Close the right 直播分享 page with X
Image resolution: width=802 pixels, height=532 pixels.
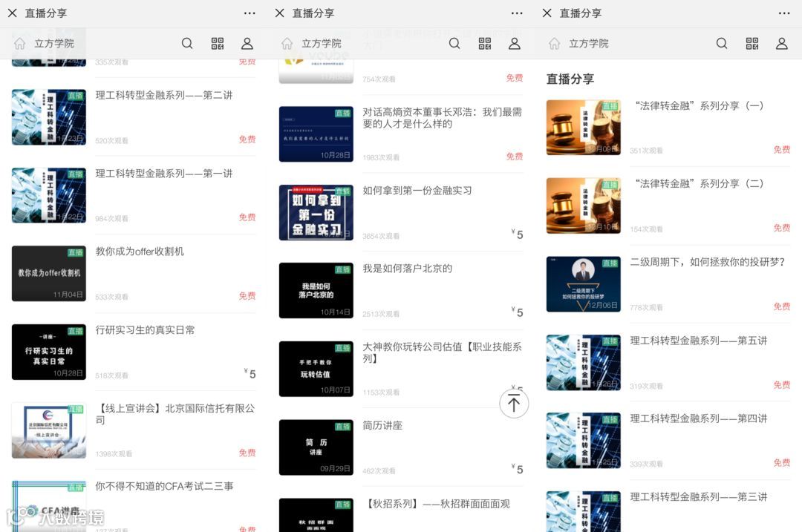coord(547,13)
